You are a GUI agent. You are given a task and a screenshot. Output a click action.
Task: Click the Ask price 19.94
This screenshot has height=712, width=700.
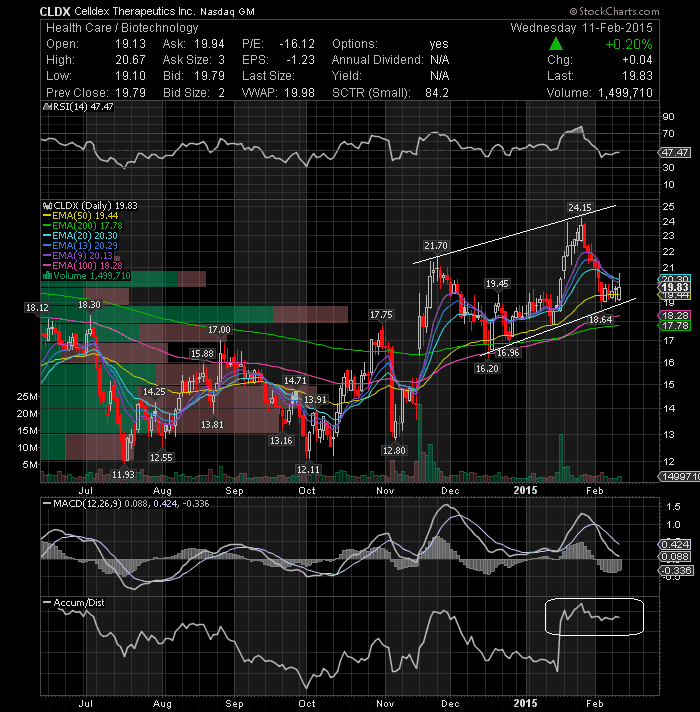[x=209, y=44]
